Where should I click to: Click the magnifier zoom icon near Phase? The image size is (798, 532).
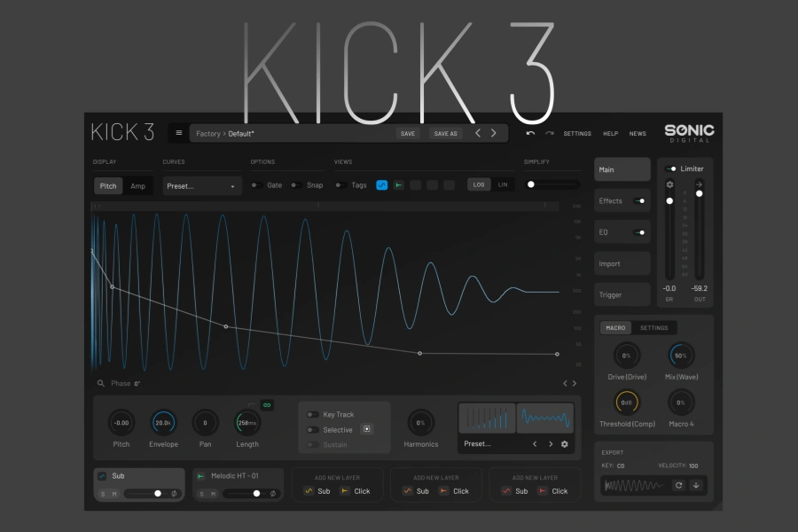pos(101,383)
